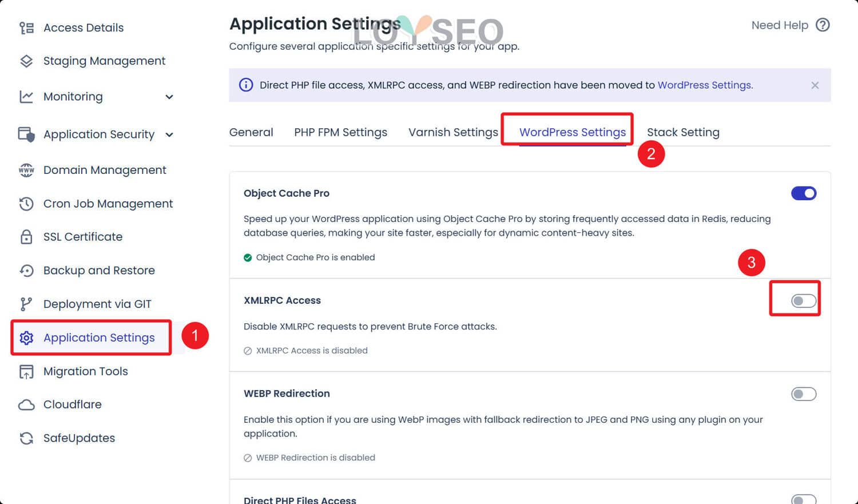Click the Cron Job Management clock icon
The width and height of the screenshot is (858, 504).
(x=26, y=204)
